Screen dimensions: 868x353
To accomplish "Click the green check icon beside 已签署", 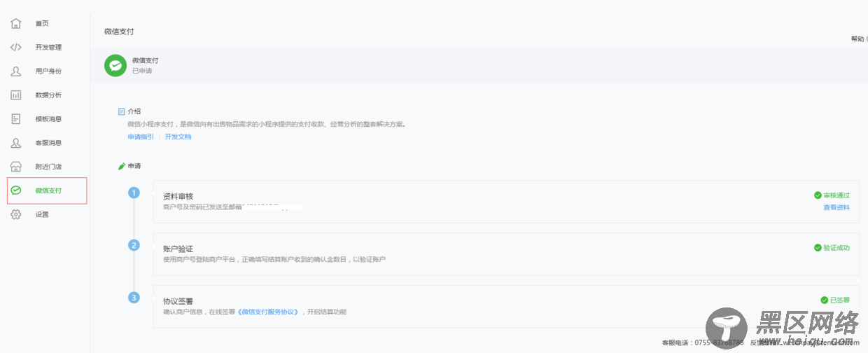I will [825, 300].
